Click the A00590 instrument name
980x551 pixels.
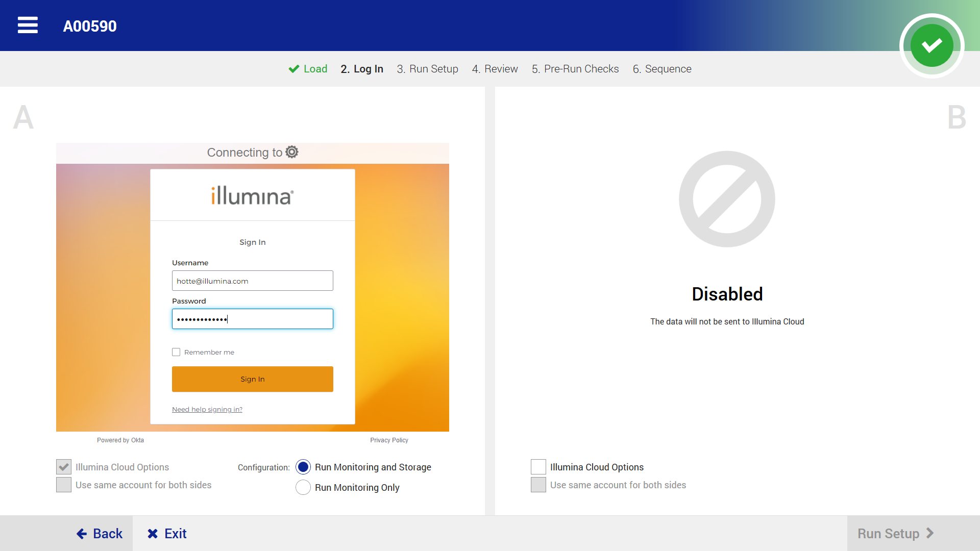coord(90,26)
